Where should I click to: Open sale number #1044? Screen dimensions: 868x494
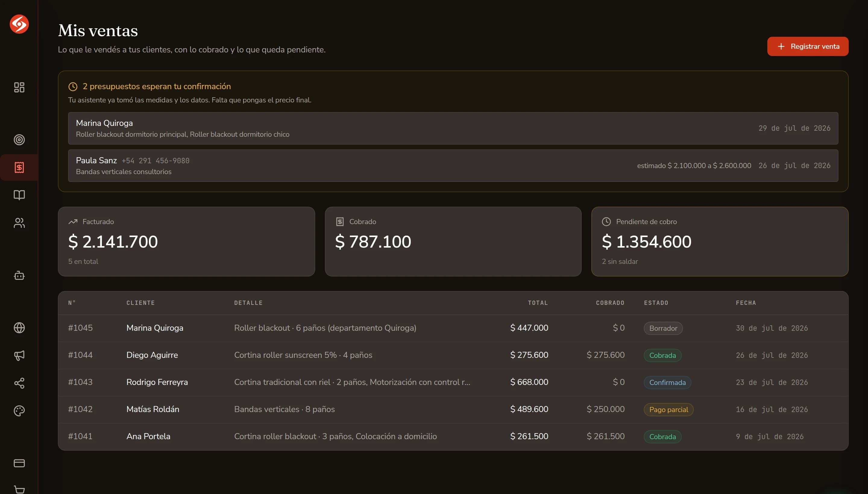(x=80, y=355)
